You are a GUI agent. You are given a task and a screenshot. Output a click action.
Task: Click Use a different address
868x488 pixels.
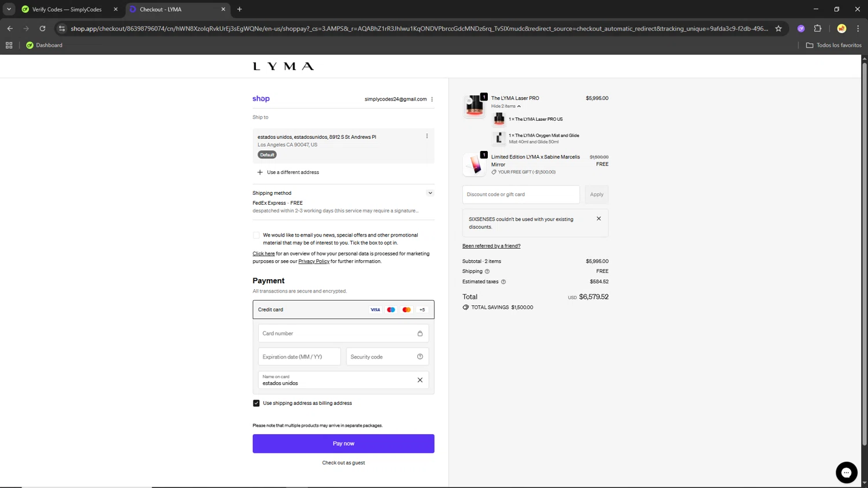[x=288, y=172]
